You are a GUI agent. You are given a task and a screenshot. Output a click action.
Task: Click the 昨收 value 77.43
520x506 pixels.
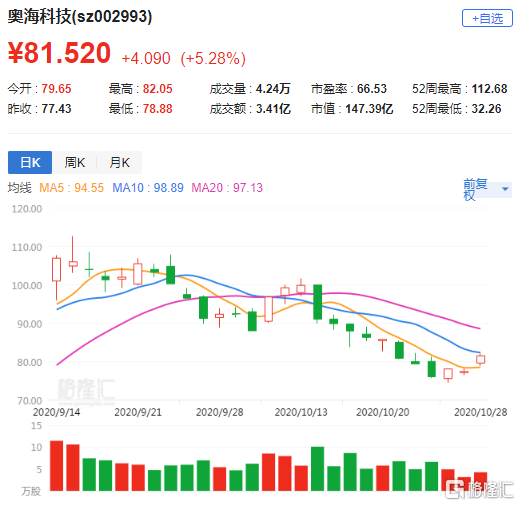point(56,109)
